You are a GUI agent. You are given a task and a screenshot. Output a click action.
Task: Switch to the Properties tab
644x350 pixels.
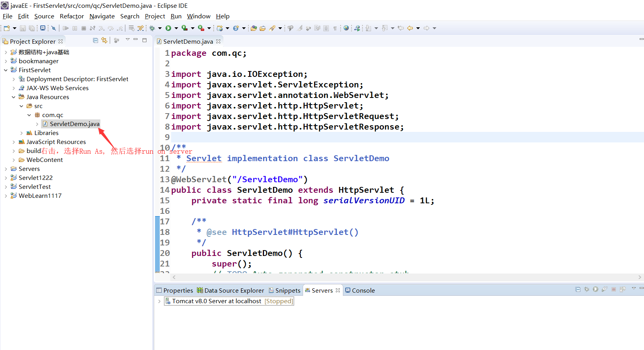[x=175, y=290]
